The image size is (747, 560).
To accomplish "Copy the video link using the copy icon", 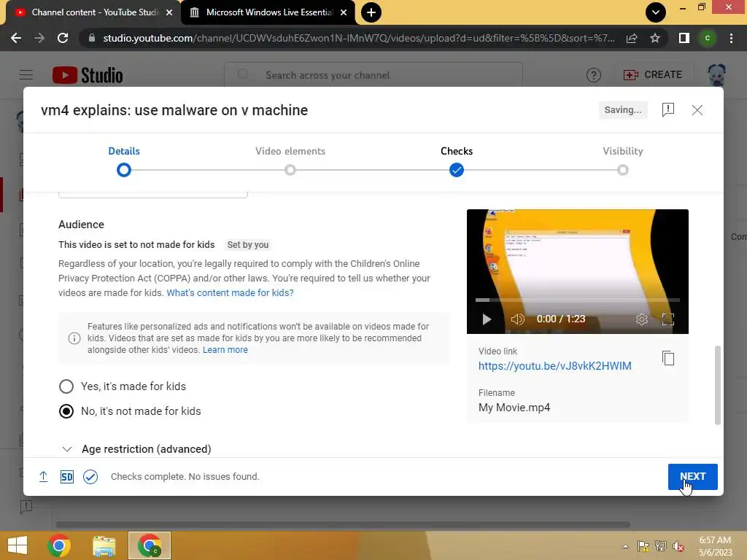I will tap(668, 358).
